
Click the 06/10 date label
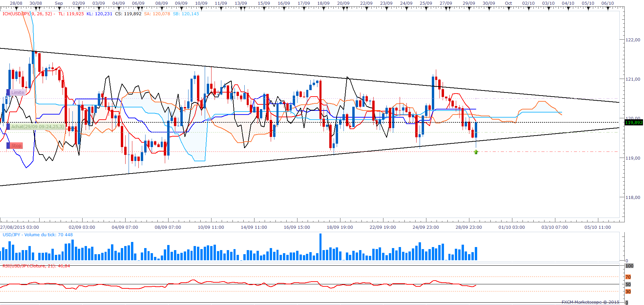point(608,3)
